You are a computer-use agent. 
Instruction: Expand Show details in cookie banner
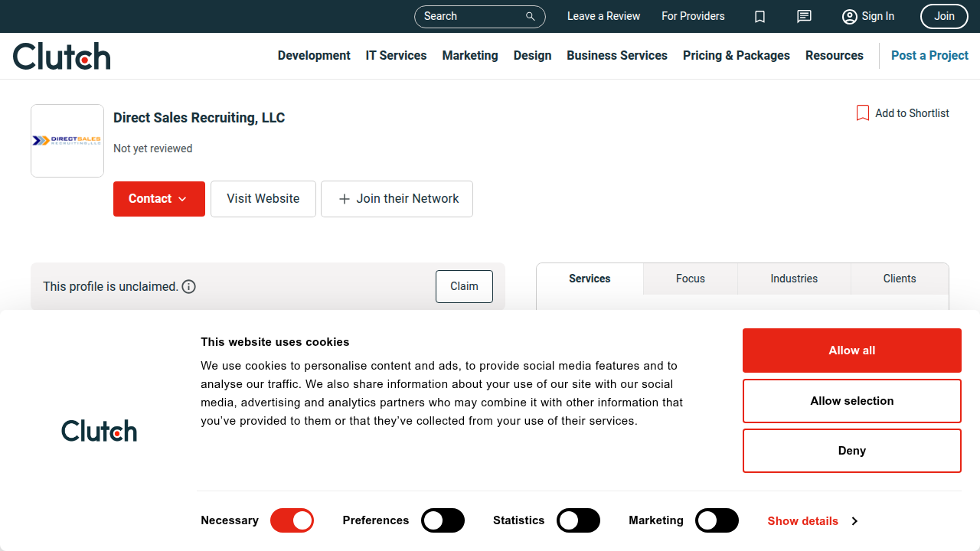coord(812,521)
